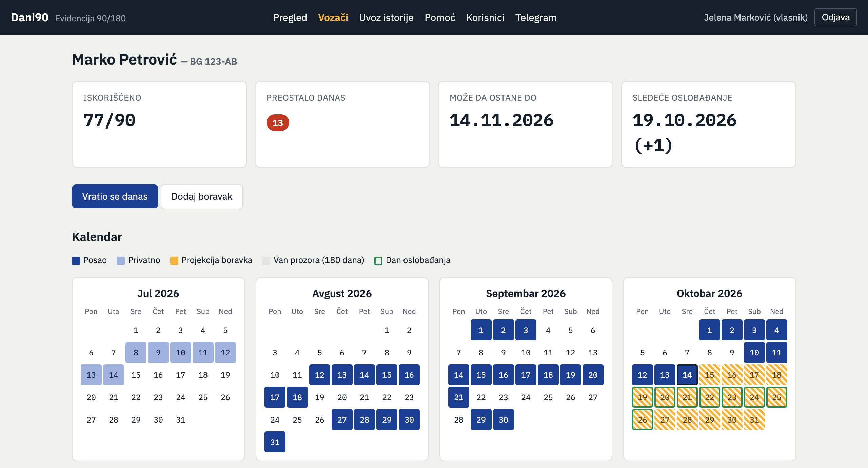
Task: Go to Uvoz istorije page
Action: pos(386,17)
